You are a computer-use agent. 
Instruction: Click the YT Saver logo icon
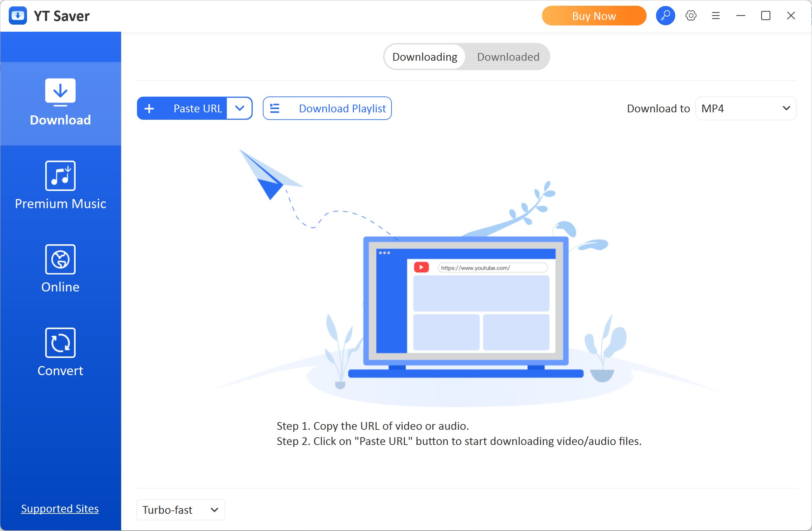pos(18,16)
